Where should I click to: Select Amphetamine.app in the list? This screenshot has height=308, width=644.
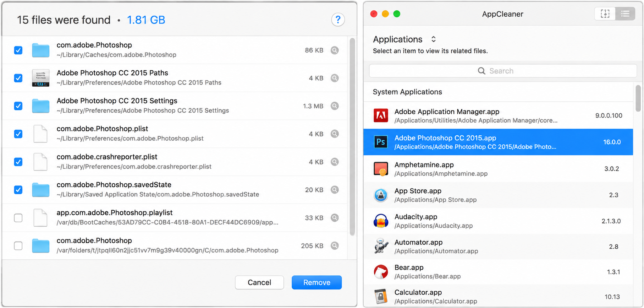tap(498, 169)
